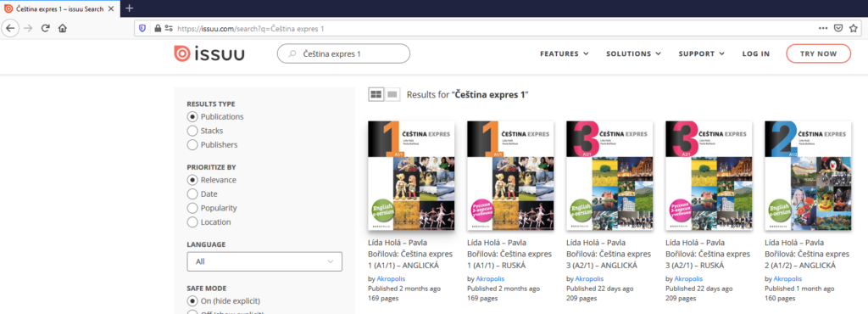Open cover of Čeština expres 3 RUSKÁ
The height and width of the screenshot is (314, 868).
[709, 176]
